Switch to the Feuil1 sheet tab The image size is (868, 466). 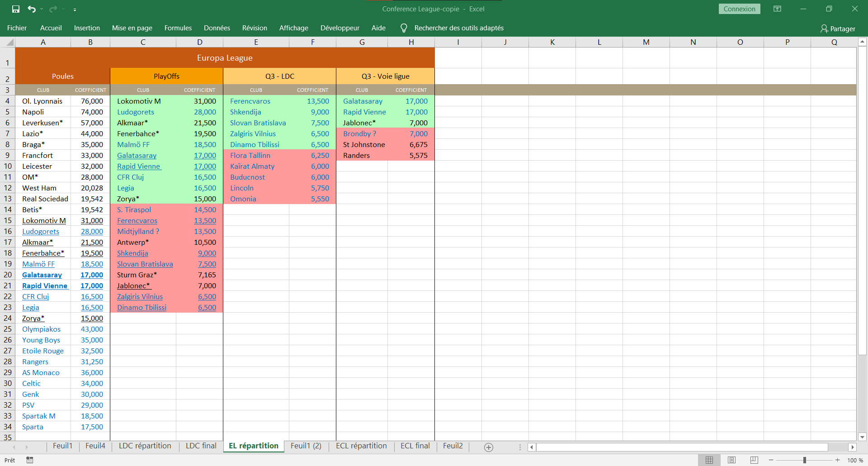tap(62, 446)
